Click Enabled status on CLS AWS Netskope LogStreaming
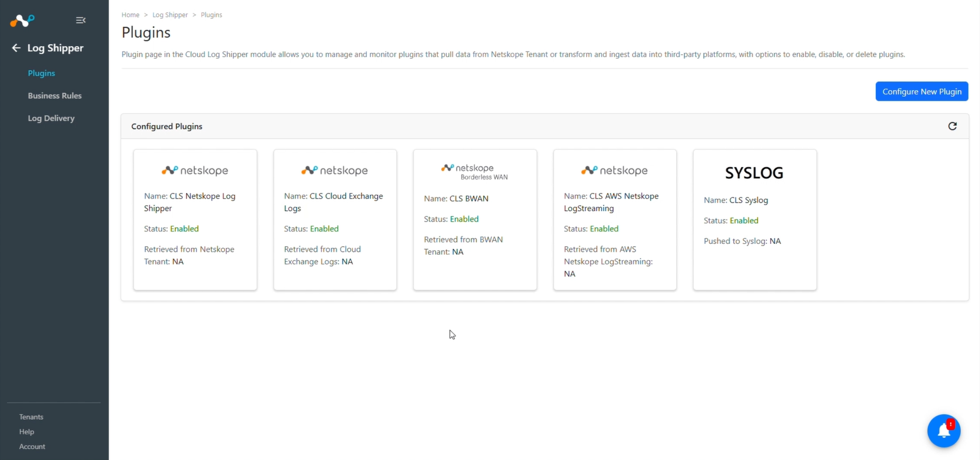The image size is (980, 460). [604, 229]
